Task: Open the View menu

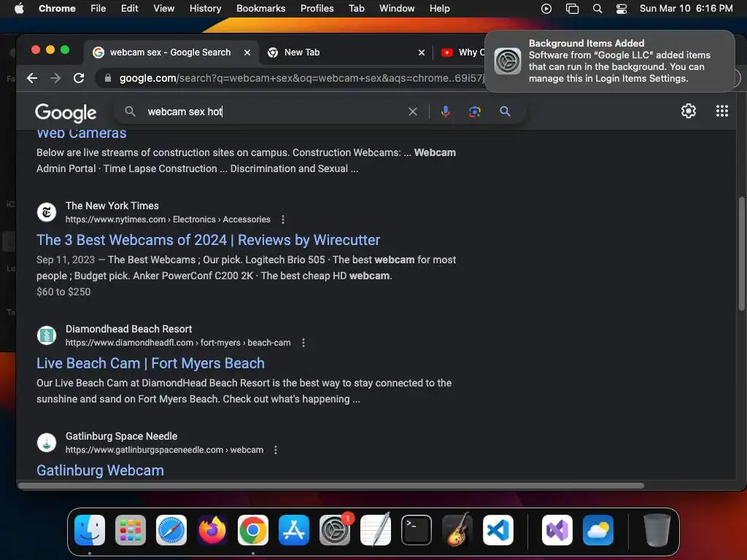Action: (x=163, y=9)
